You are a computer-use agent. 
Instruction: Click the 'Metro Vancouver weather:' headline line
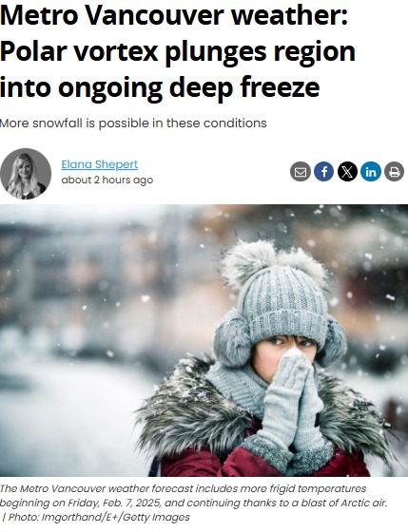174,16
